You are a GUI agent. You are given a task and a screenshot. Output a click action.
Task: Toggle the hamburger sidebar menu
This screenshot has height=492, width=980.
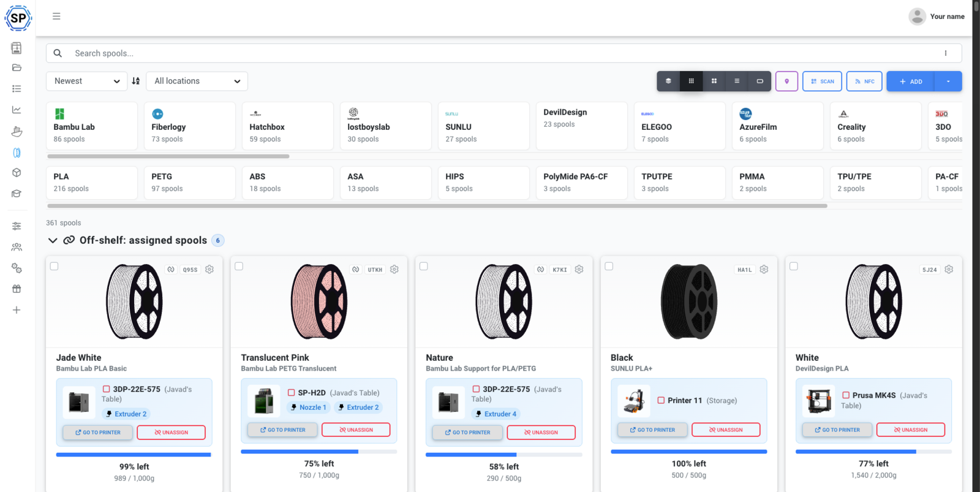56,17
